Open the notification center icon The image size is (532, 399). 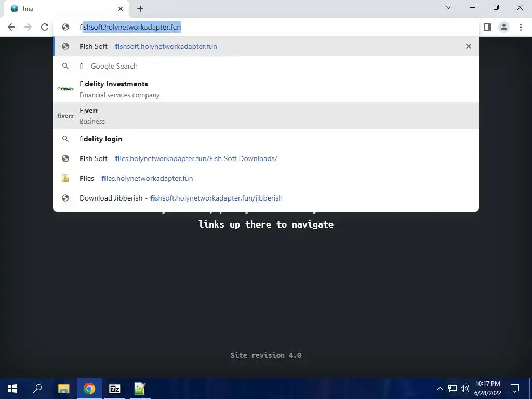coord(515,389)
